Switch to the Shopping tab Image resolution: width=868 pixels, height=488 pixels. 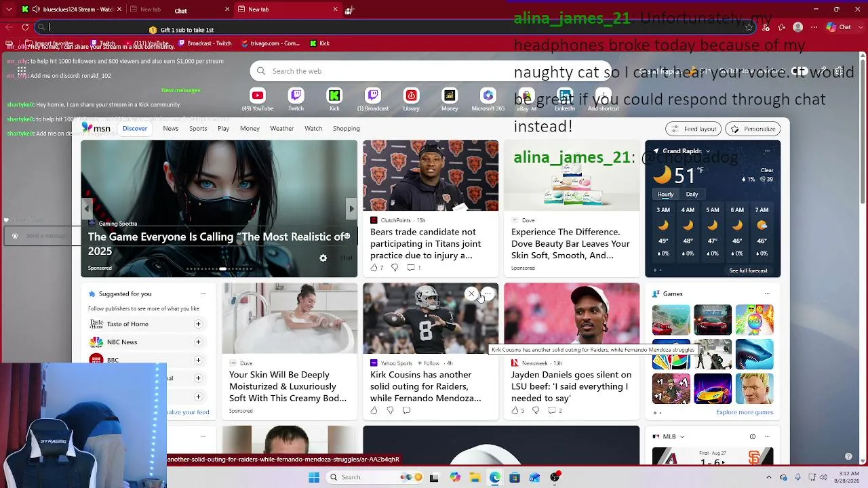coord(347,128)
